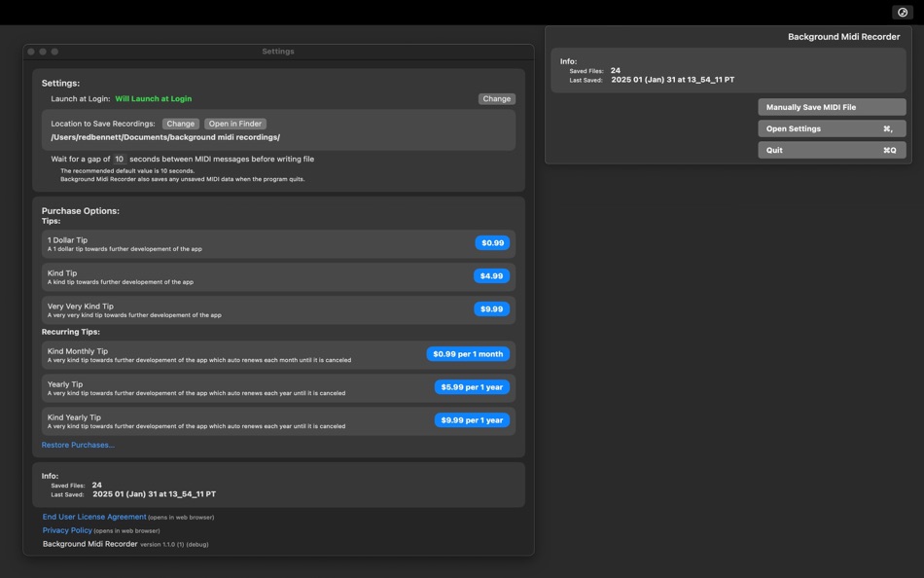Choose Quit in the menu popup

[832, 151]
